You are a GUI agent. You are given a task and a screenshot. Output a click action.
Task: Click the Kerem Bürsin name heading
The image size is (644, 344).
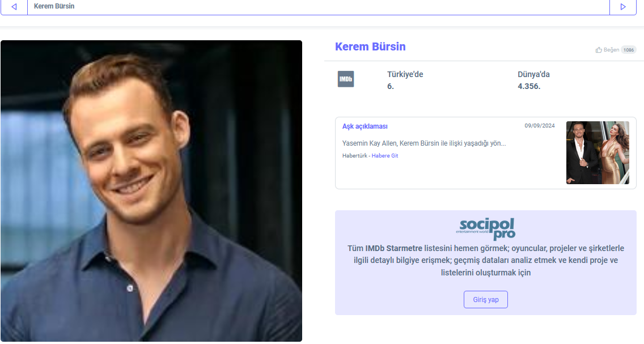tap(370, 46)
